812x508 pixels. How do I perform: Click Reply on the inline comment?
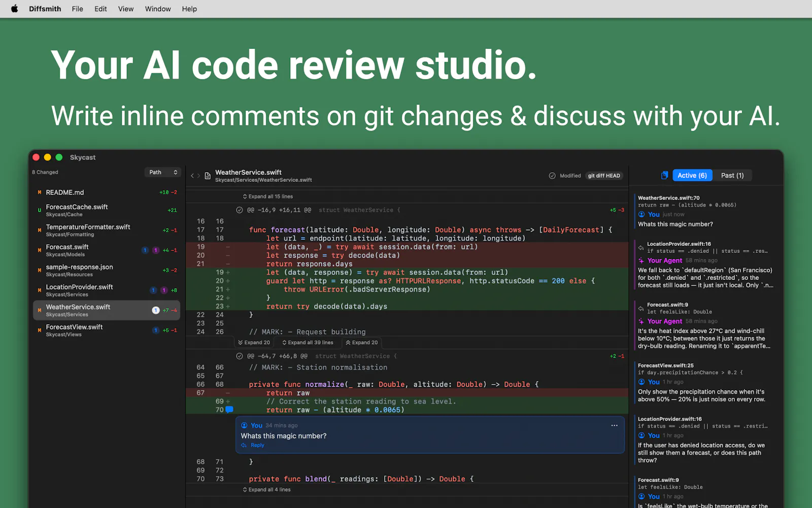tap(257, 446)
